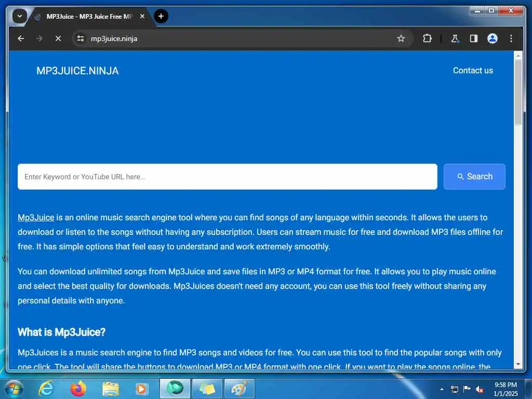Open the Contact us link
Viewport: 532px width, 399px height.
point(473,71)
